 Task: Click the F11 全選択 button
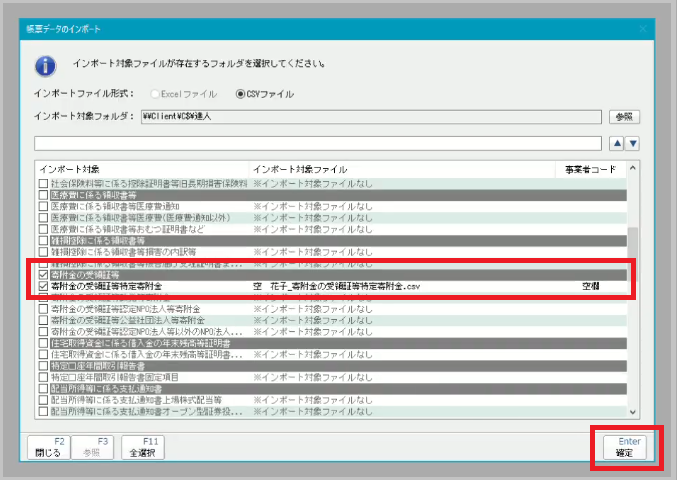click(143, 447)
